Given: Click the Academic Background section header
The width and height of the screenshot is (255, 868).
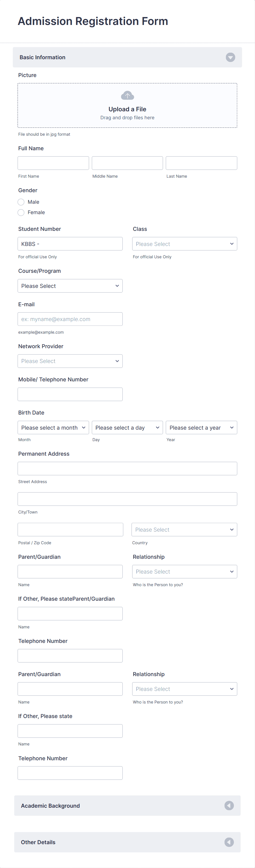Looking at the screenshot, I should coord(127,805).
